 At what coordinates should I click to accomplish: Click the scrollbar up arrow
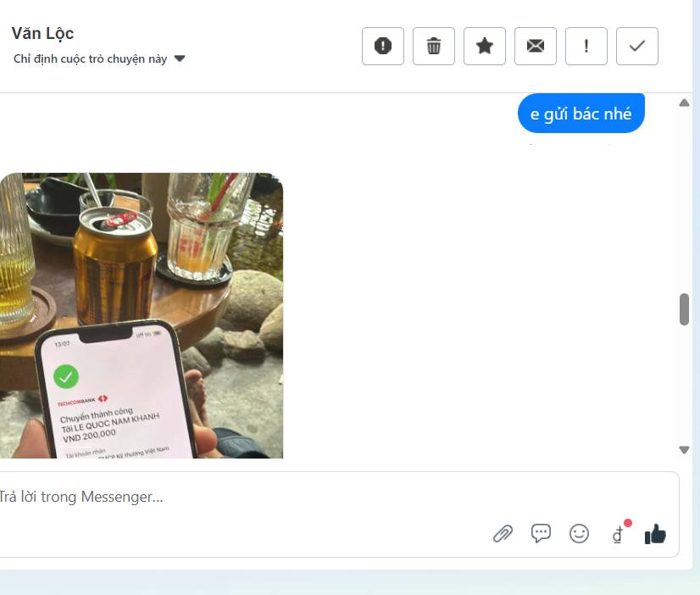(684, 102)
